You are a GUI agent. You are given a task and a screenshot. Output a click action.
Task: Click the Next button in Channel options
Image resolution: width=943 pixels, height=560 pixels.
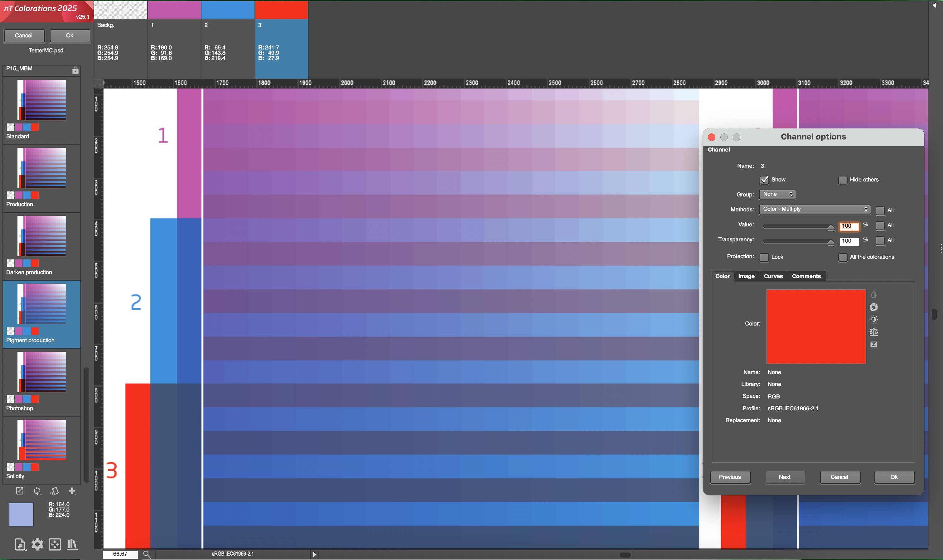pyautogui.click(x=785, y=477)
